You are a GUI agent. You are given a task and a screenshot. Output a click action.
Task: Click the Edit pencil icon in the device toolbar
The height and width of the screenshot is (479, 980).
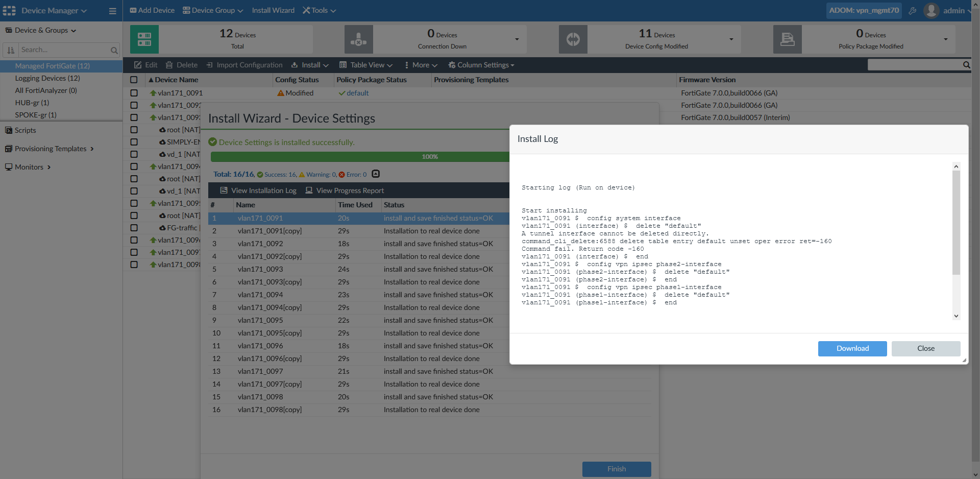[137, 65]
